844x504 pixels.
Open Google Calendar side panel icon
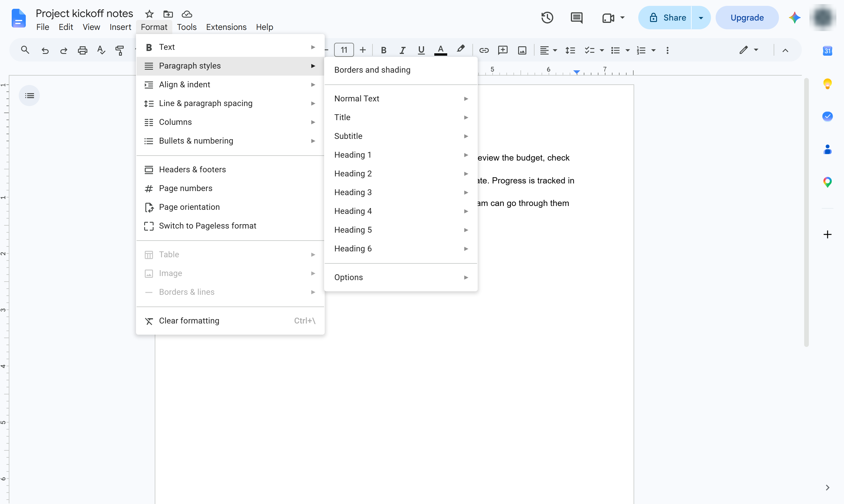point(827,51)
